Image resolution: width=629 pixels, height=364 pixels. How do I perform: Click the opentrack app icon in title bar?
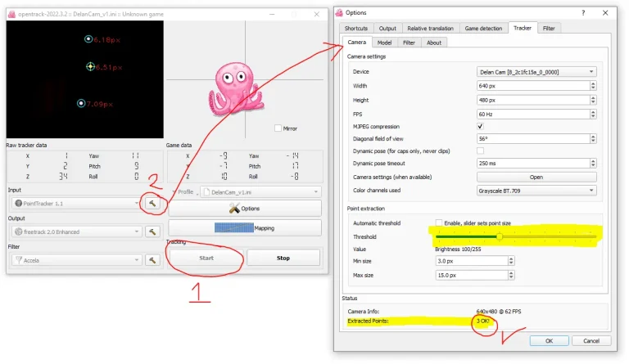(11, 15)
